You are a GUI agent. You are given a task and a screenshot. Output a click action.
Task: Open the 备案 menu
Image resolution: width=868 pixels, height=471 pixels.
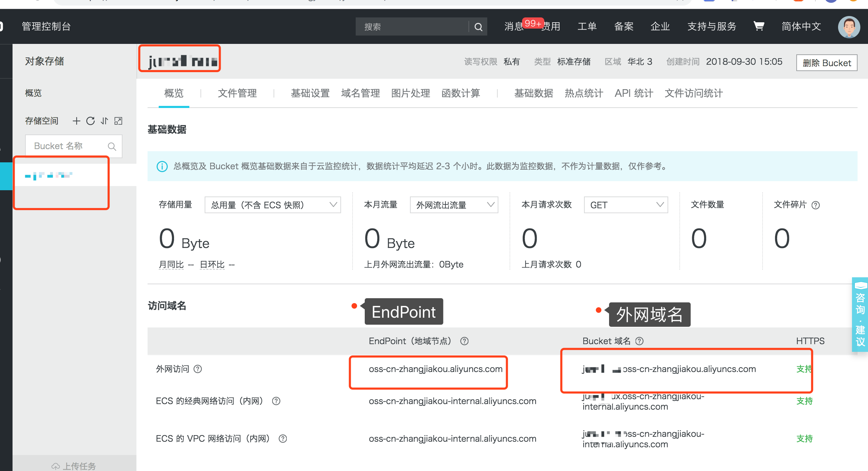pos(624,26)
